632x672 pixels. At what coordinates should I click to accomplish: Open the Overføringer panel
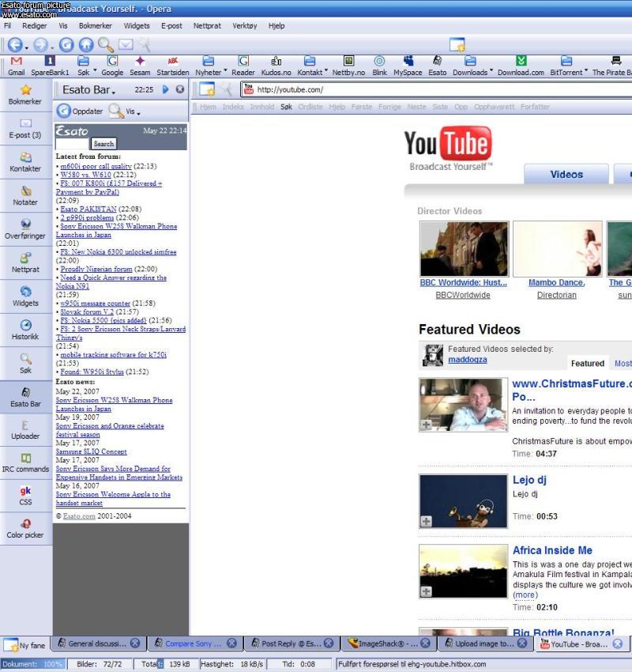click(x=25, y=230)
